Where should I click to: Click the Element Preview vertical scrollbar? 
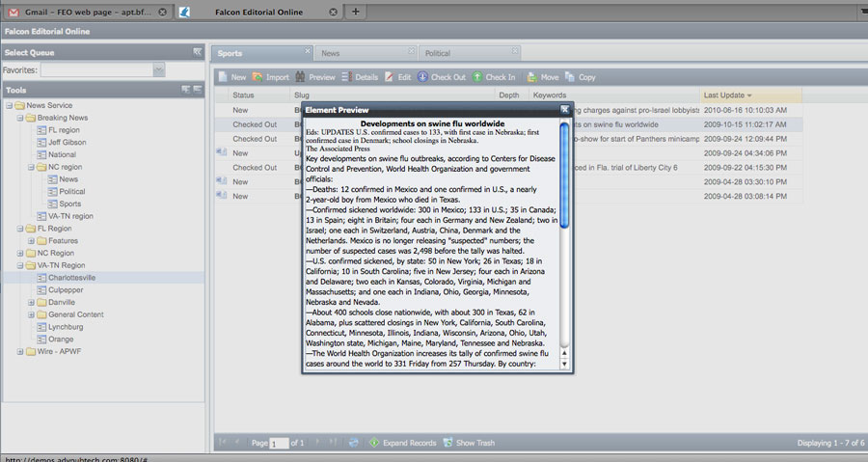(x=565, y=241)
